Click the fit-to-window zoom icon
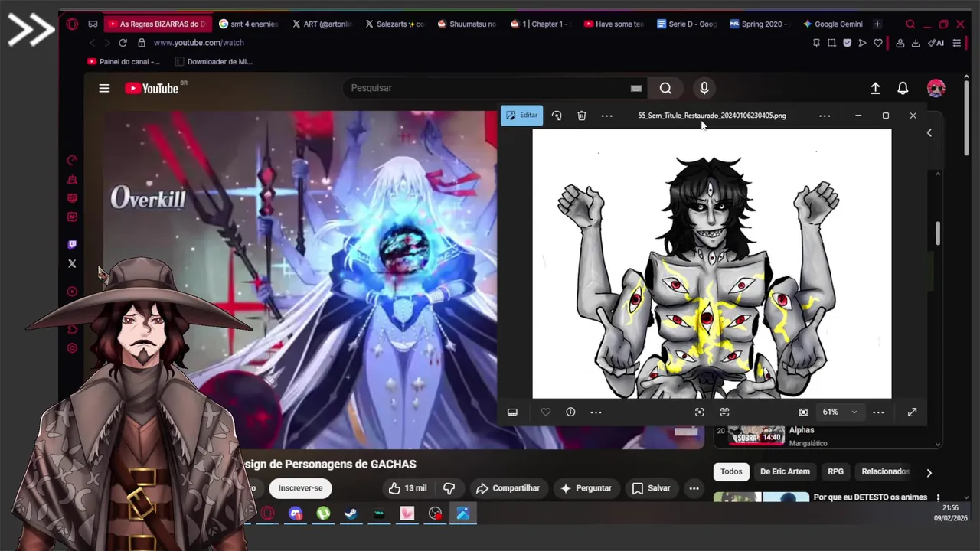The height and width of the screenshot is (551, 980). [803, 412]
